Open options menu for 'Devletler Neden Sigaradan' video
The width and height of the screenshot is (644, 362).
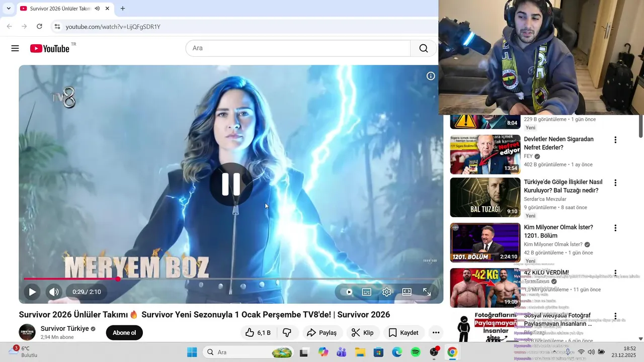click(x=615, y=140)
